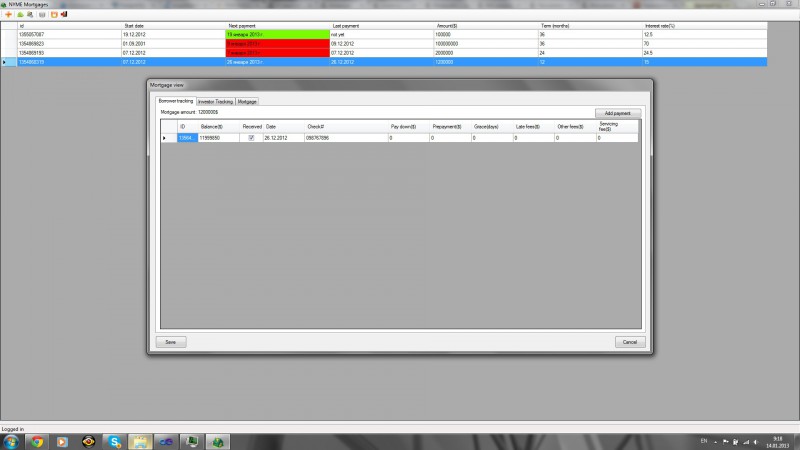800x450 pixels.
Task: Click the Check# column header
Action: pyautogui.click(x=346, y=127)
